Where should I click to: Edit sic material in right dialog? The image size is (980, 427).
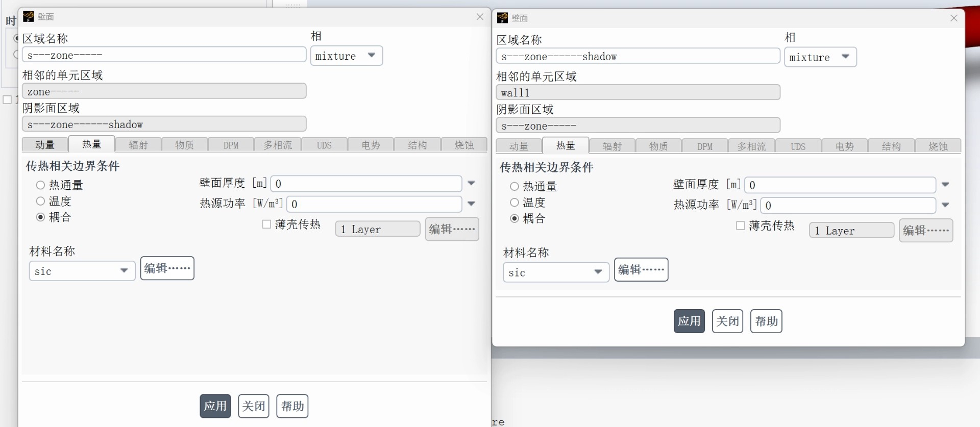pos(641,270)
